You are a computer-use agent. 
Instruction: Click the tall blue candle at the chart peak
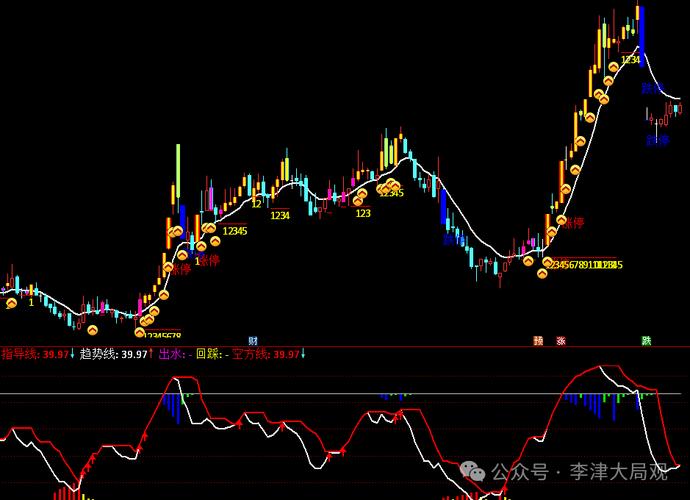(642, 37)
